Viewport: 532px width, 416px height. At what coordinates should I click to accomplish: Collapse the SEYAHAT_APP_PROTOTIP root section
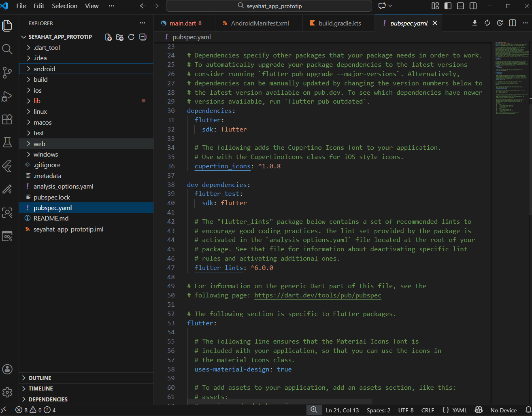pos(60,37)
